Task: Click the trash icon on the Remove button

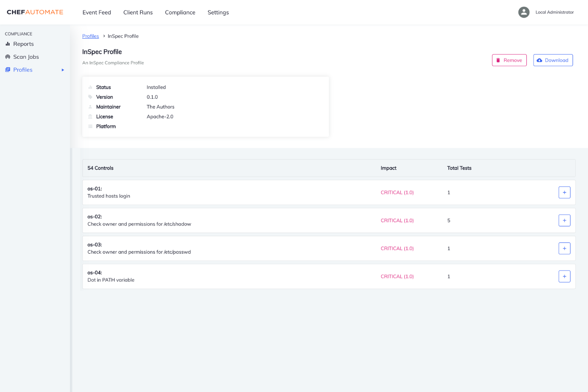Action: coord(499,60)
